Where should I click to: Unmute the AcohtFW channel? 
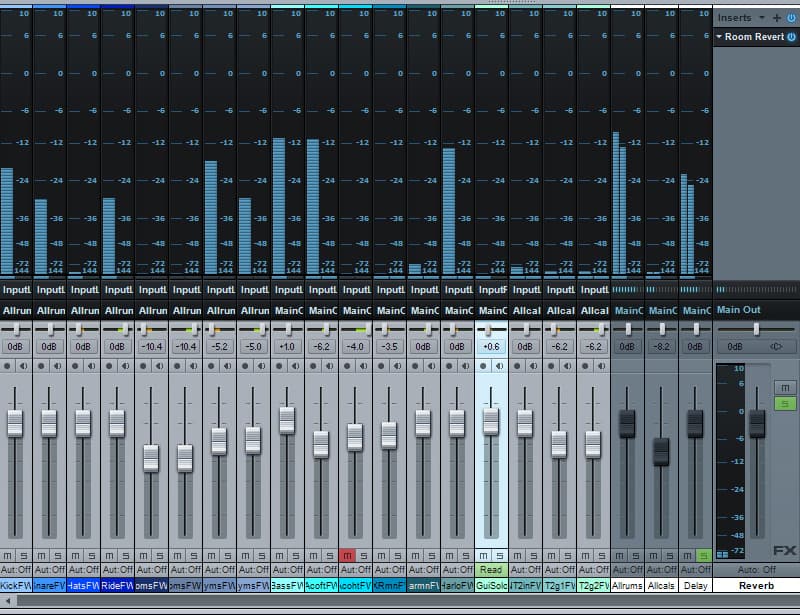[x=347, y=556]
